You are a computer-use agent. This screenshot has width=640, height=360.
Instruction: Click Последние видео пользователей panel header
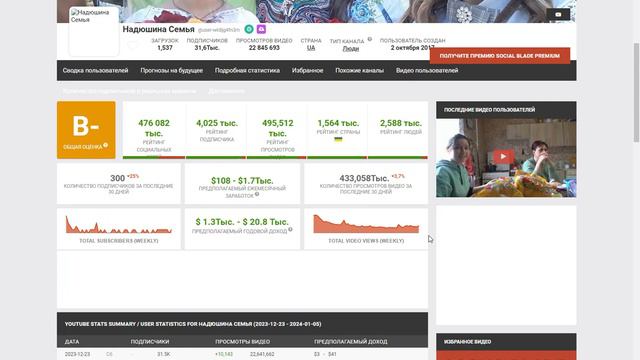tap(506, 110)
